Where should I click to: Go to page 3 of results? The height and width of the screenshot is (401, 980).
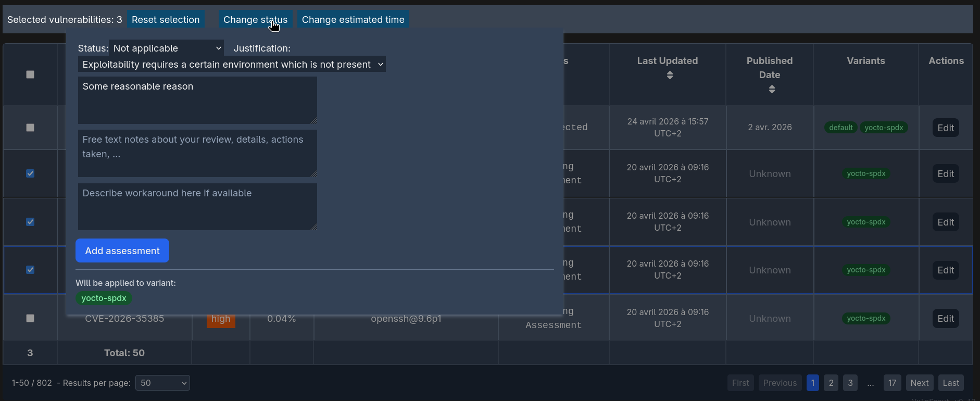coord(850,383)
